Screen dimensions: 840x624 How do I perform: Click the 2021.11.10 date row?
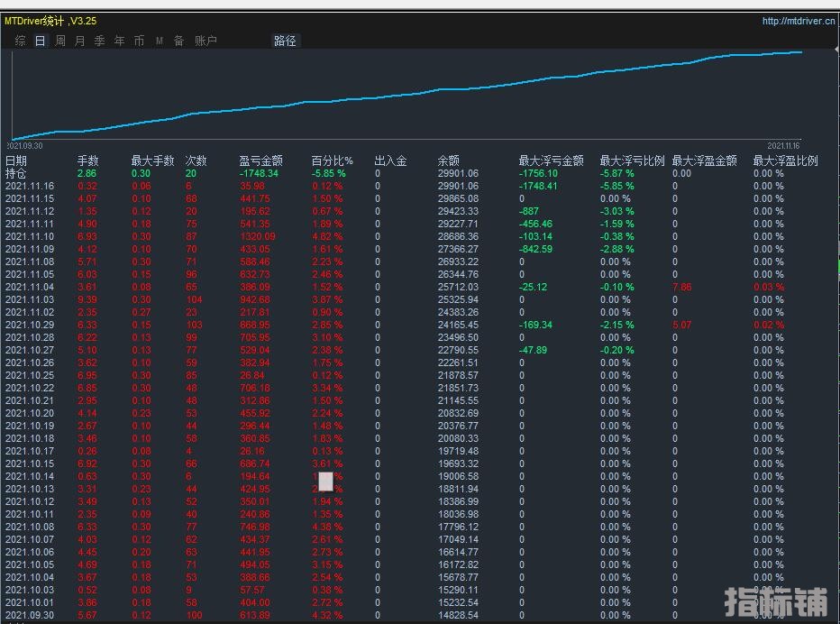pos(30,236)
